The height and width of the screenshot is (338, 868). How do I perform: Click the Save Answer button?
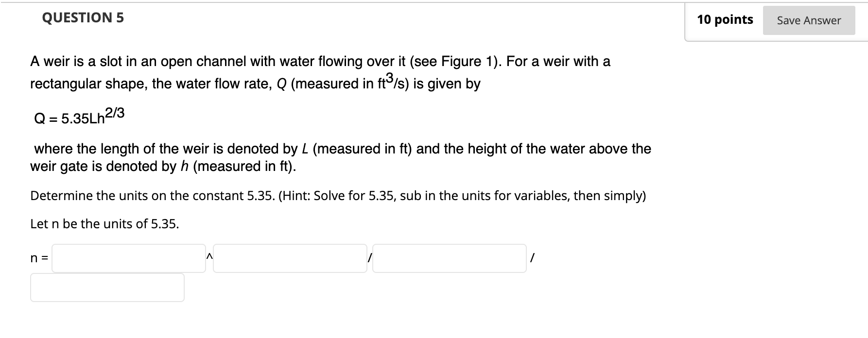[x=809, y=20]
